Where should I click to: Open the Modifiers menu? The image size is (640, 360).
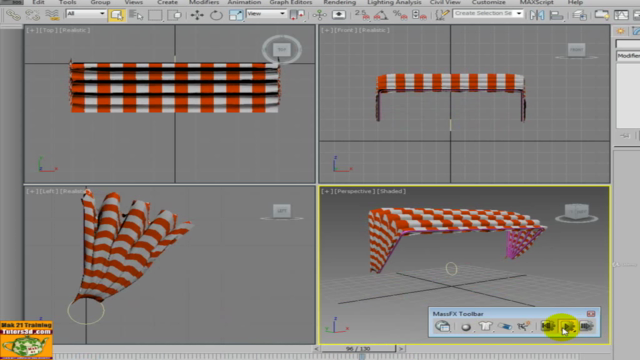(204, 2)
